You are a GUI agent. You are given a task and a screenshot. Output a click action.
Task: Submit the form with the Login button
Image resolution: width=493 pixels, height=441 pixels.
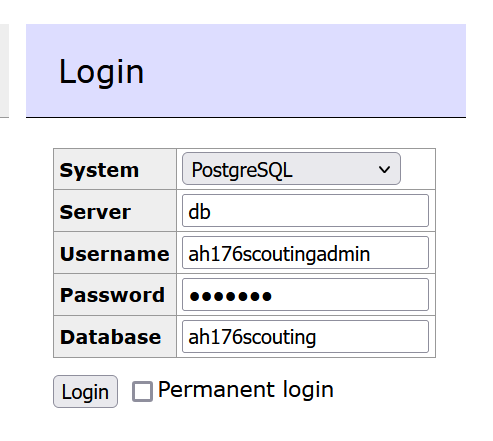[x=85, y=391]
